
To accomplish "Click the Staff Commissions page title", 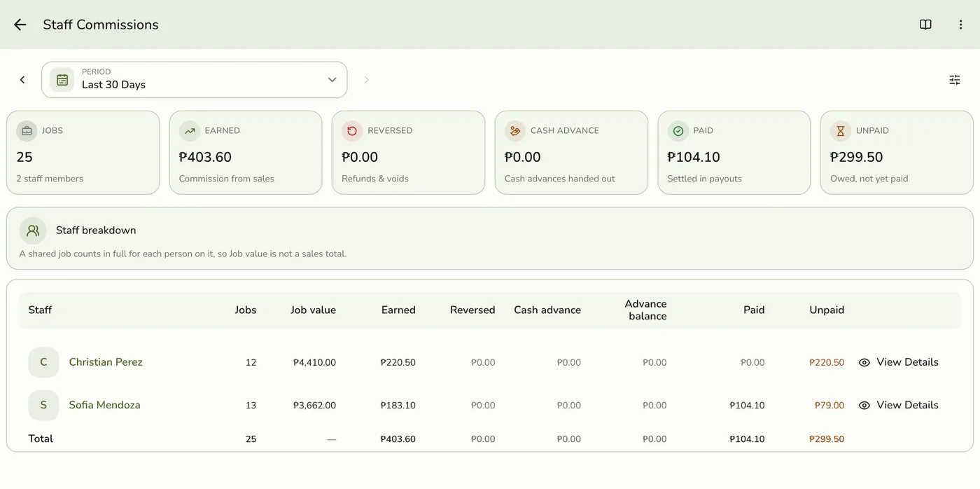I will click(101, 25).
